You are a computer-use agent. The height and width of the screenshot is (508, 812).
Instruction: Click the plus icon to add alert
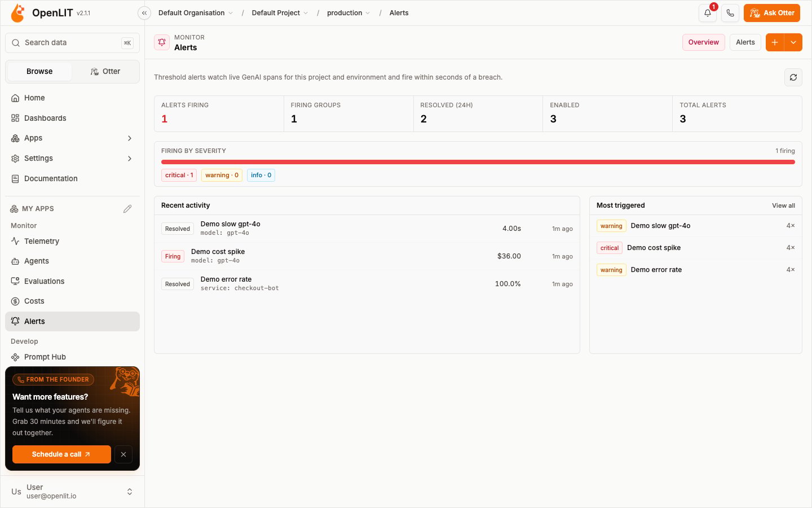tap(775, 42)
